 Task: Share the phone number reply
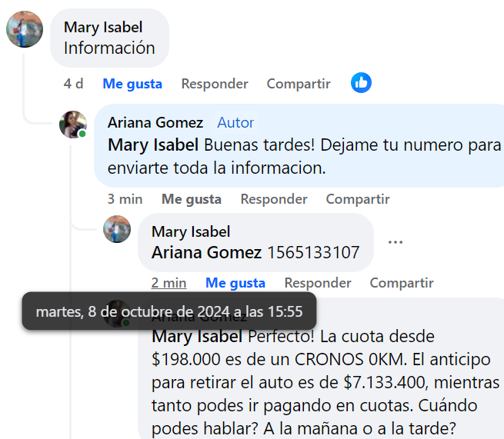coord(402,283)
